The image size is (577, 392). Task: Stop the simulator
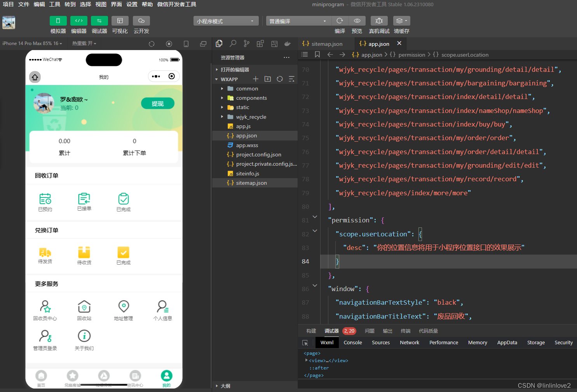(x=169, y=44)
